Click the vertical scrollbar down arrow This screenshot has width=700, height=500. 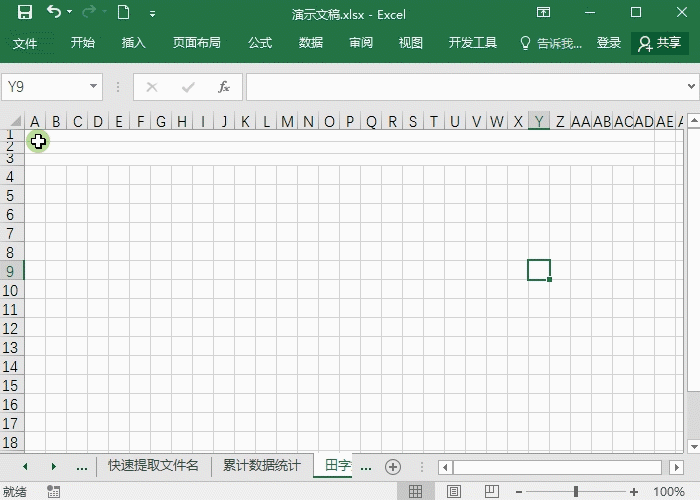coord(694,446)
